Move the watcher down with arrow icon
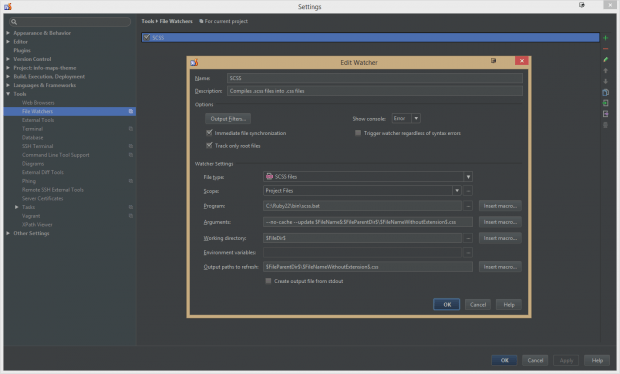The width and height of the screenshot is (620, 374). pos(605,81)
